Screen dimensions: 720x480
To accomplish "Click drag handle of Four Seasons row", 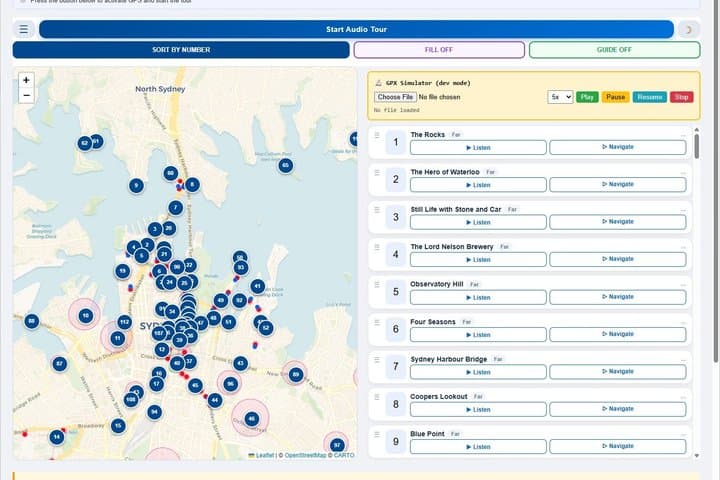I will point(377,322).
